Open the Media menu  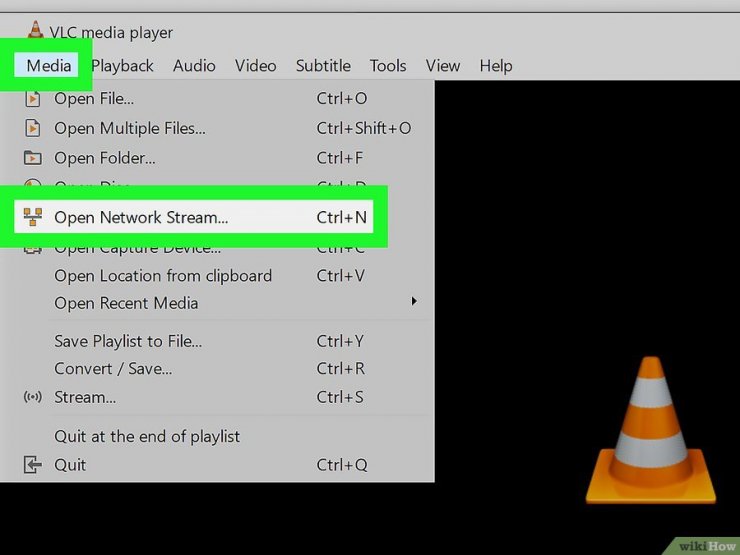click(47, 65)
